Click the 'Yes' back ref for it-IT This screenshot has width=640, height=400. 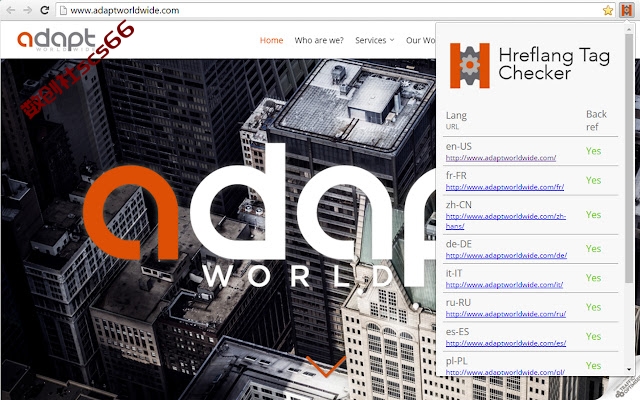tap(593, 278)
